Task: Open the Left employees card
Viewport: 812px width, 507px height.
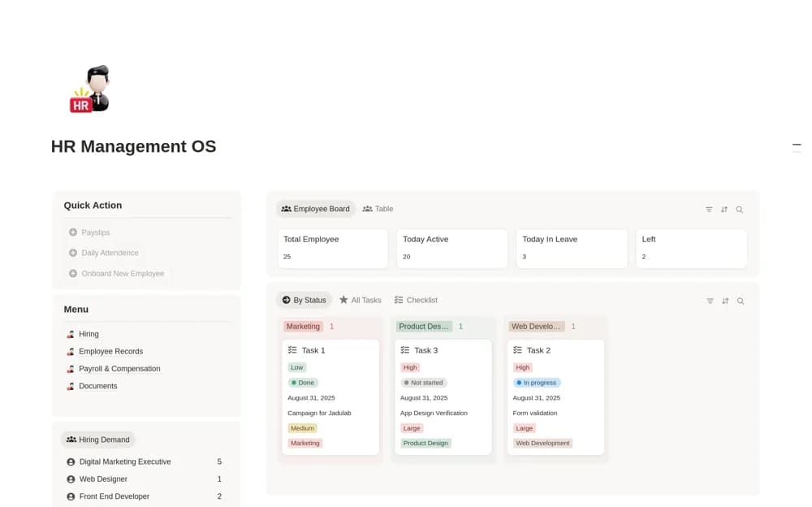Action: click(691, 249)
